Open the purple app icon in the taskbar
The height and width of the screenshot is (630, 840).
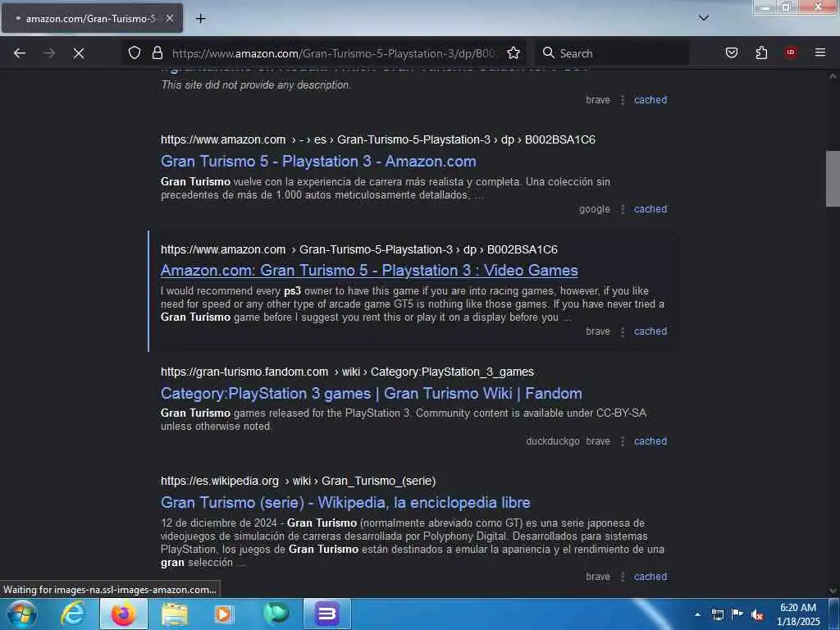(326, 614)
